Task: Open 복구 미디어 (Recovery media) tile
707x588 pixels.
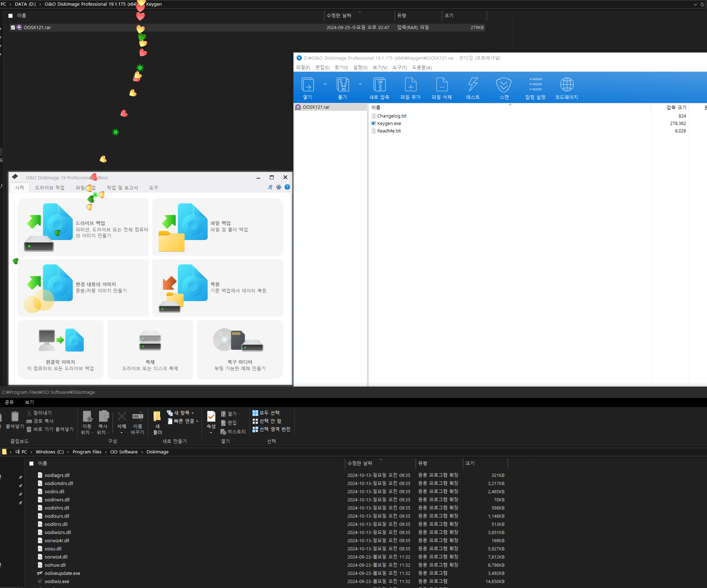Action: point(240,350)
